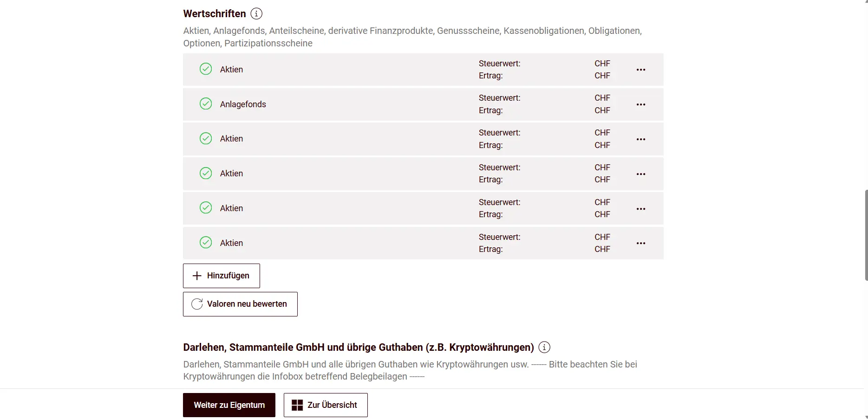
Task: Click the green checkmark on the last Aktien entry
Action: pos(206,242)
